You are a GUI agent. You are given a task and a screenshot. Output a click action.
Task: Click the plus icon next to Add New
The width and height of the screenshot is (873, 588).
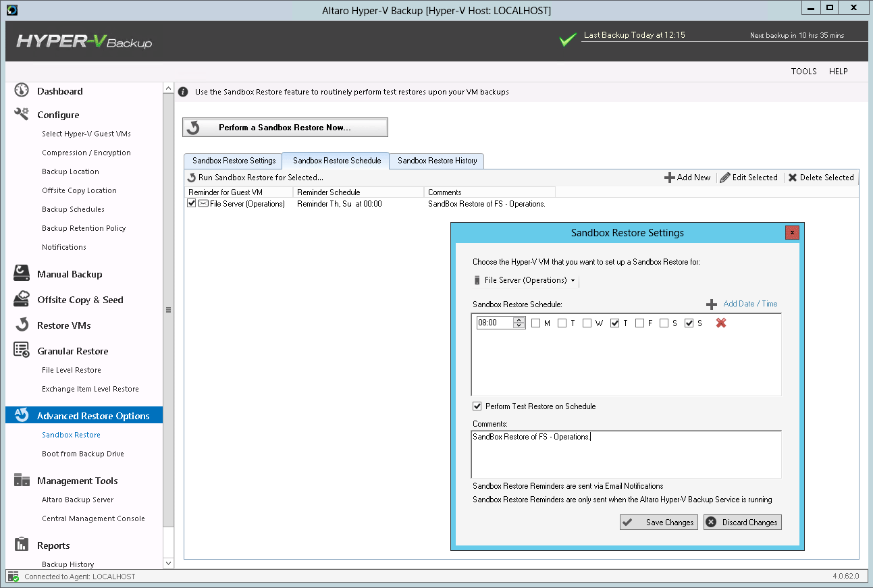coord(670,178)
